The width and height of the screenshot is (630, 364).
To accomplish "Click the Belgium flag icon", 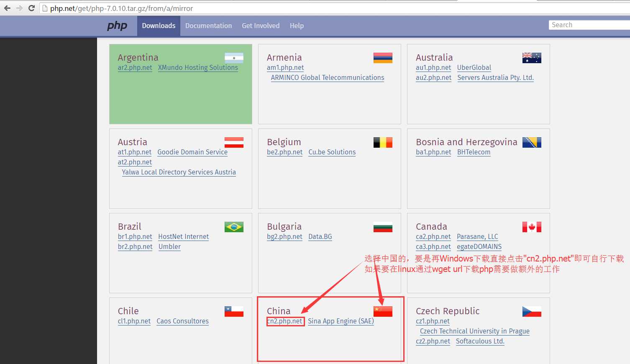I will 383,142.
